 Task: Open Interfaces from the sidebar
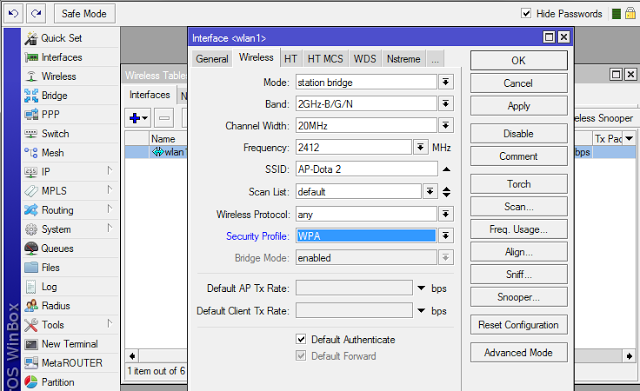[x=71, y=57]
